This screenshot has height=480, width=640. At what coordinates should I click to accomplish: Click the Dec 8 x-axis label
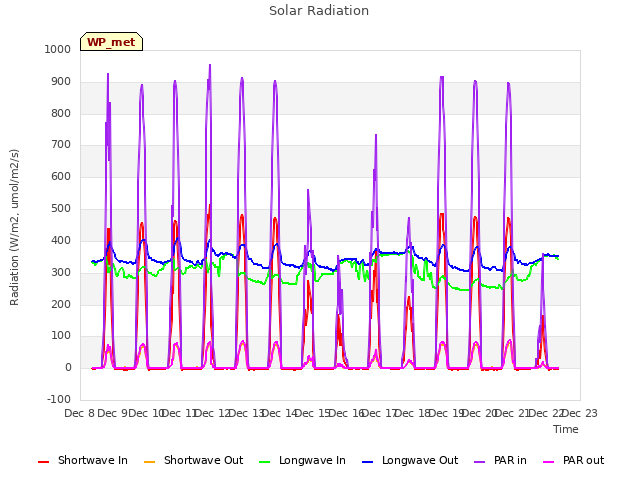(80, 413)
